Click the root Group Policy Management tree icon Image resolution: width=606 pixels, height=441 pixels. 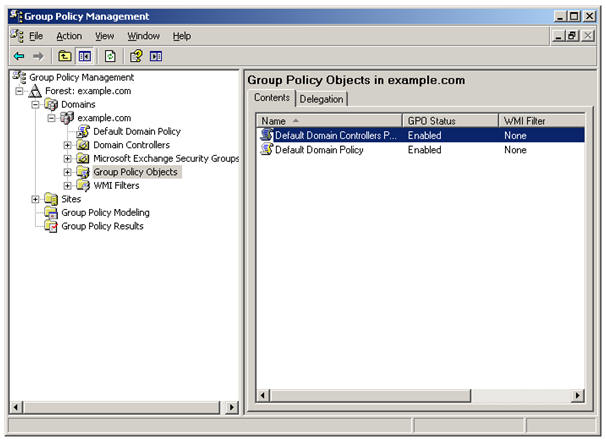[19, 77]
